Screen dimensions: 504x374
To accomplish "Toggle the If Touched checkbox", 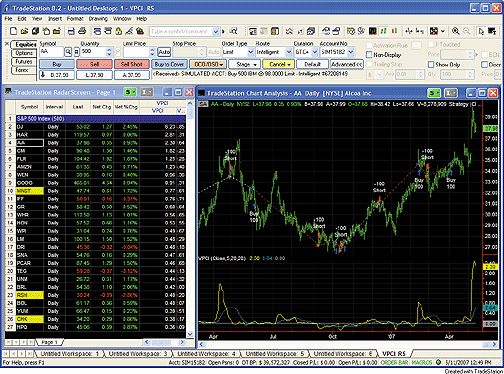I will (431, 44).
